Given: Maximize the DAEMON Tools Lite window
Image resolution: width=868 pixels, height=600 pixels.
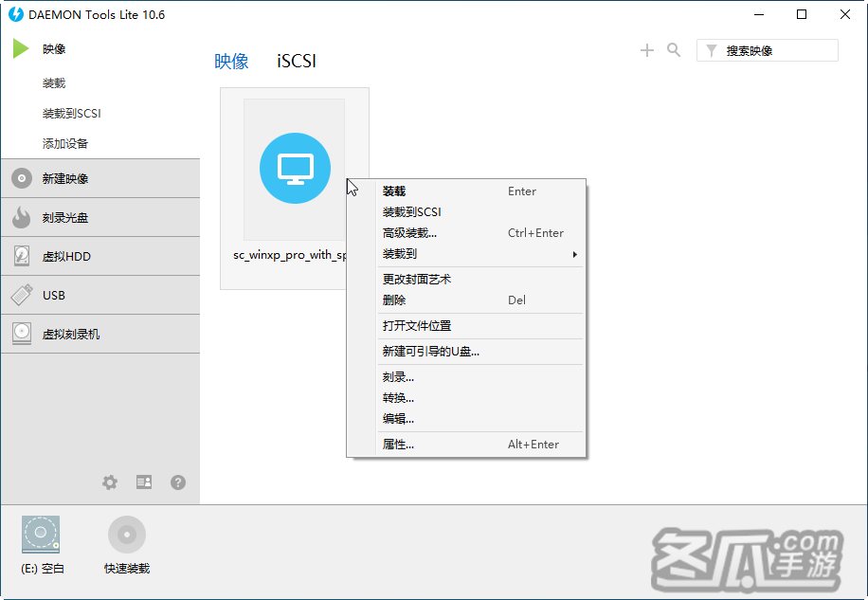Looking at the screenshot, I should (802, 14).
